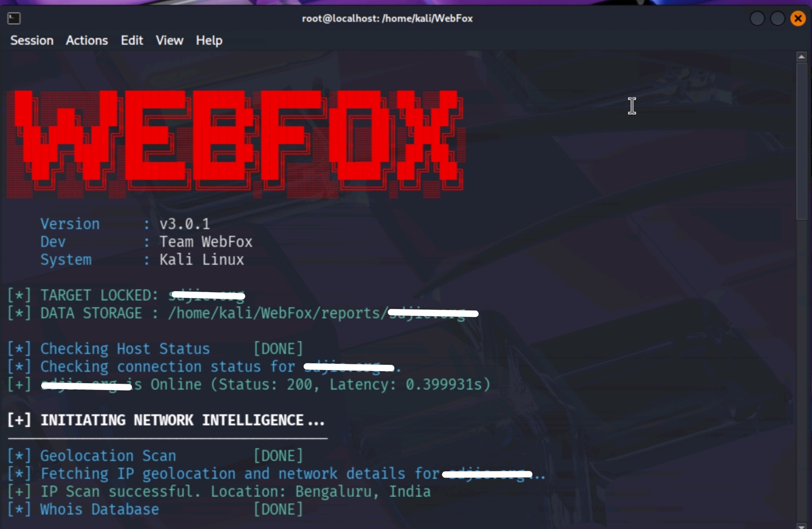Close the terminal with orange X button
The height and width of the screenshot is (529, 812).
click(x=798, y=18)
